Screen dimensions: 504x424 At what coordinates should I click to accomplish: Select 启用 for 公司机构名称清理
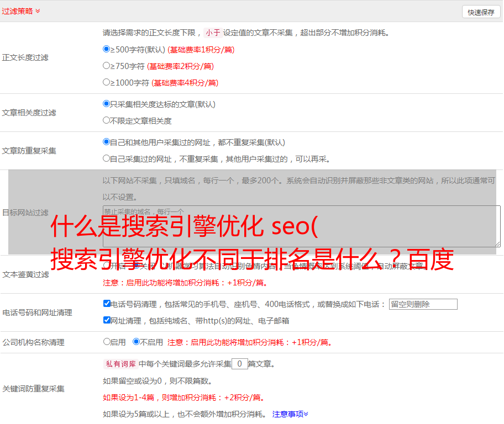pyautogui.click(x=107, y=341)
